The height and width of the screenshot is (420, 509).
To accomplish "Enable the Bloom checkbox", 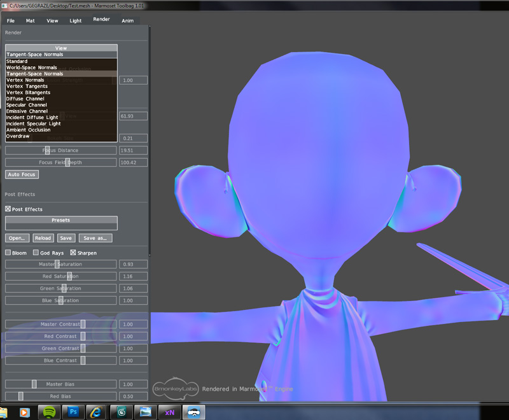I will click(8, 253).
